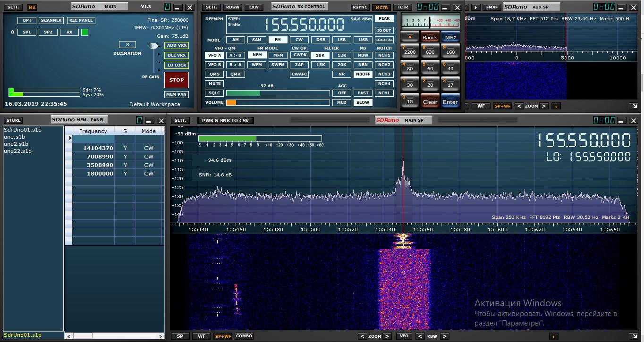The image size is (644, 342).
Task: Click the memory list scrollbar left arrow
Action: pos(69,335)
